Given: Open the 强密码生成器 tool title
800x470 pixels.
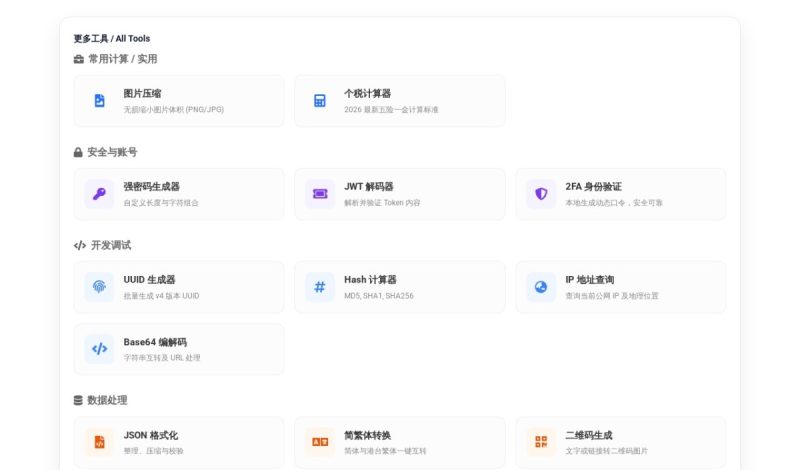Looking at the screenshot, I should click(x=152, y=187).
